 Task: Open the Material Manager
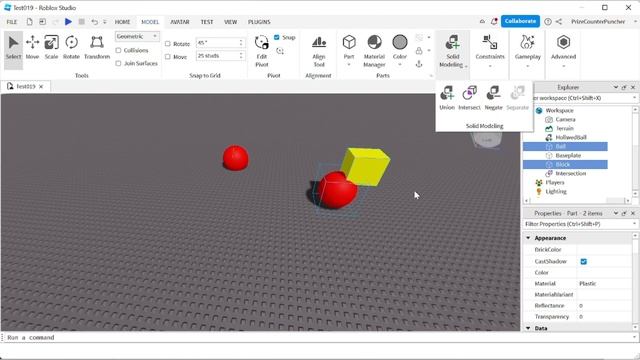point(374,51)
